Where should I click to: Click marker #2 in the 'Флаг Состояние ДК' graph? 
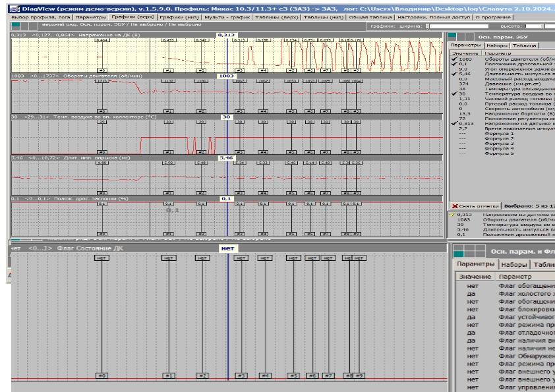click(x=202, y=376)
